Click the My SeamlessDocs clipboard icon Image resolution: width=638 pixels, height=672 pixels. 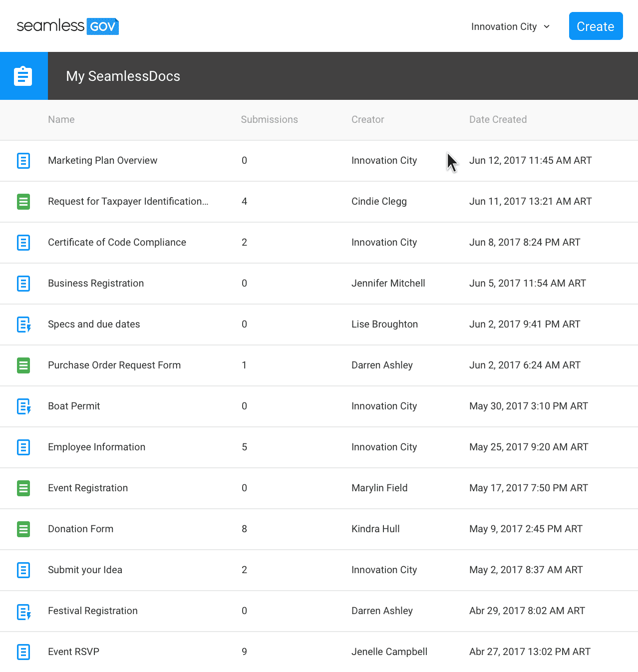[23, 76]
